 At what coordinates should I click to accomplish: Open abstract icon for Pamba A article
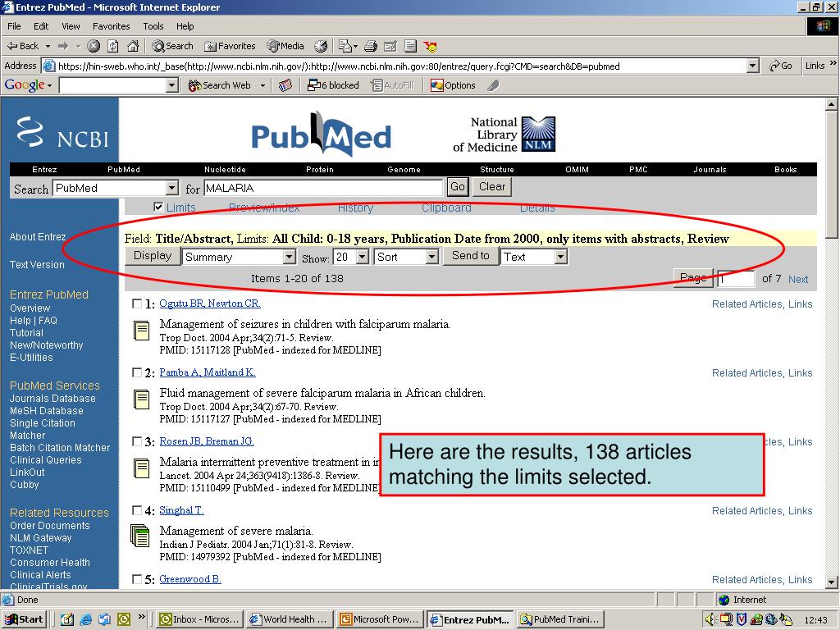(141, 399)
